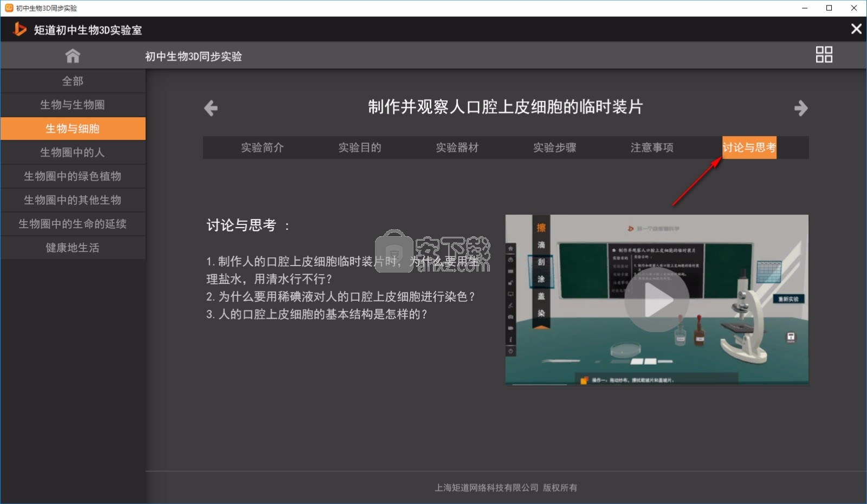
Task: Select the 生物圈中的绿色植物 category
Action: point(73,177)
